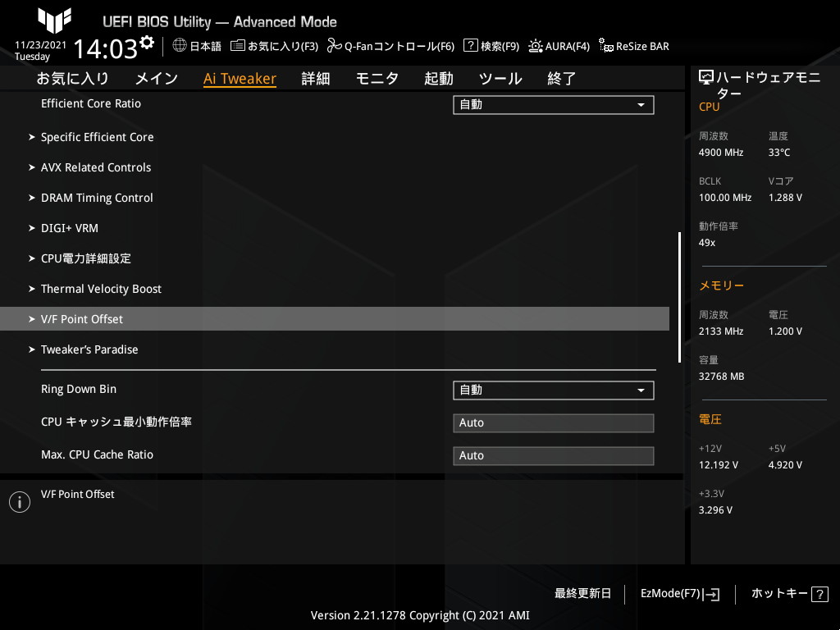Click the CPU frequency 4900 MHz value

pyautogui.click(x=720, y=153)
